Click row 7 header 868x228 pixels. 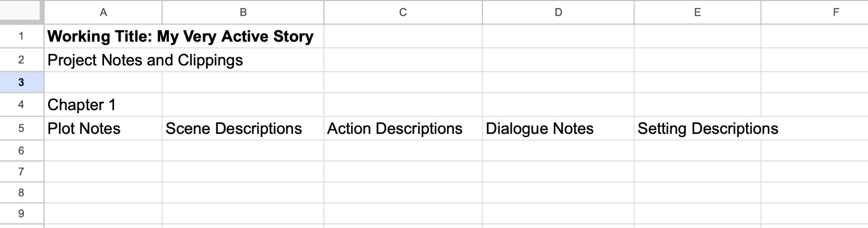(x=21, y=172)
